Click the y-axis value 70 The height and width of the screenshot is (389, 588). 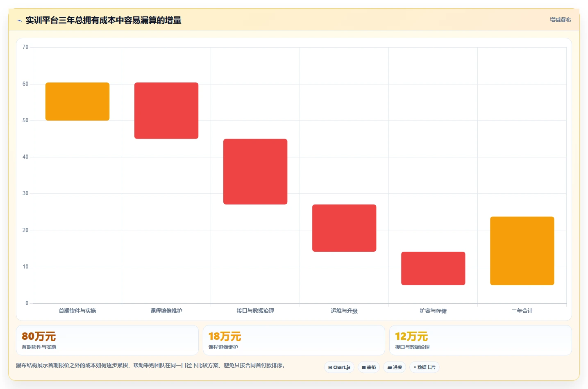click(25, 47)
